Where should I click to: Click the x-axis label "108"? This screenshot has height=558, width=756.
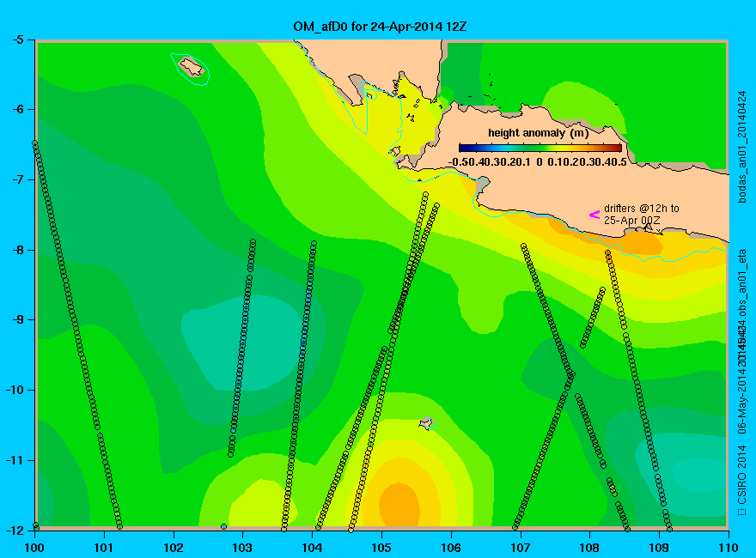click(589, 548)
